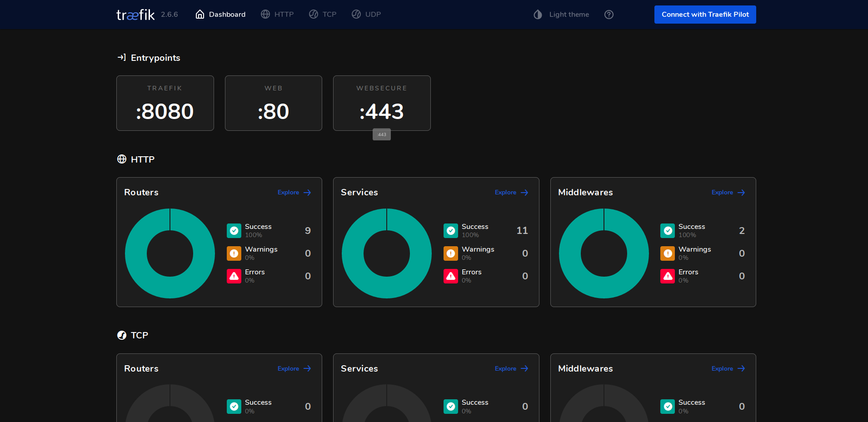The image size is (868, 422).
Task: Click the version number 2.6.6
Action: coord(170,15)
